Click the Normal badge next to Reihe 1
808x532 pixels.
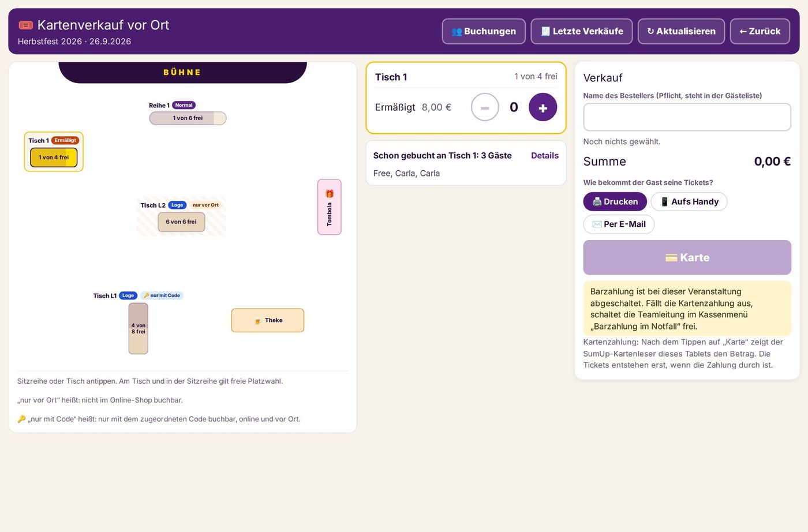pyautogui.click(x=184, y=105)
